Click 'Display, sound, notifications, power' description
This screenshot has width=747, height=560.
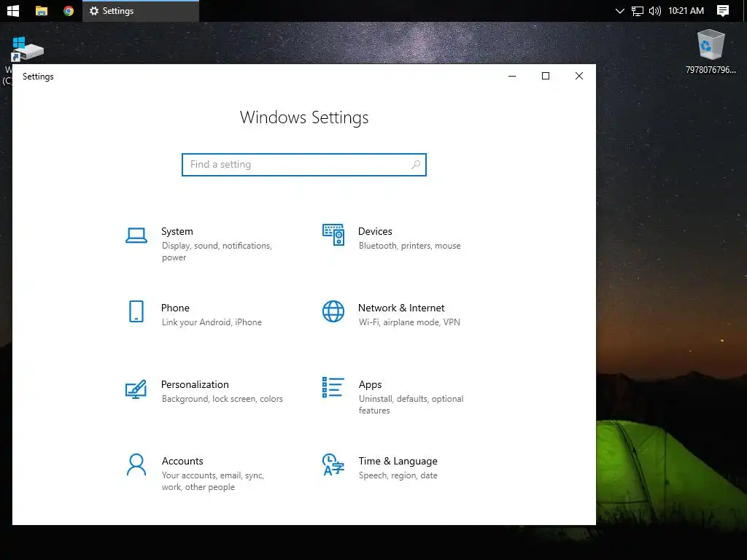[x=217, y=252]
